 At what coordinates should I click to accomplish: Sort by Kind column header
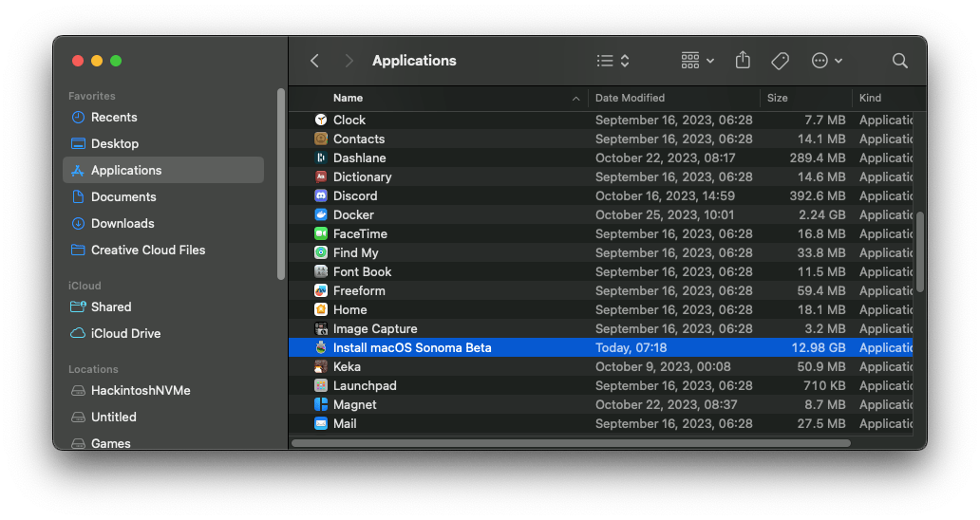(x=870, y=98)
